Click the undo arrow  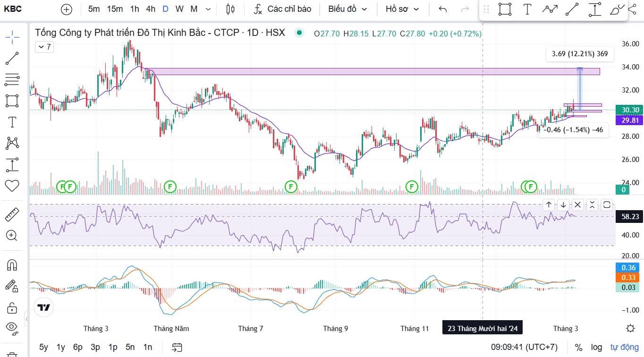tap(442, 9)
